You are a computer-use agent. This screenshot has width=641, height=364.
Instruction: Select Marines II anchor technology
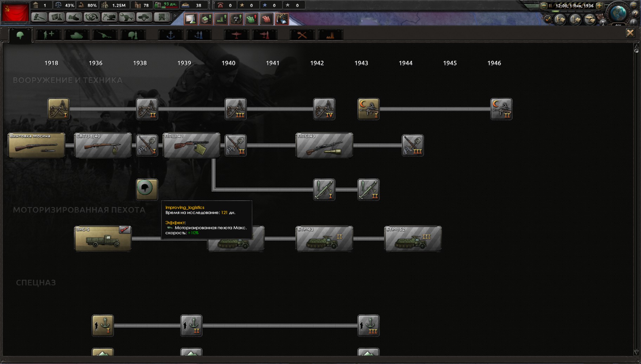coord(192,325)
